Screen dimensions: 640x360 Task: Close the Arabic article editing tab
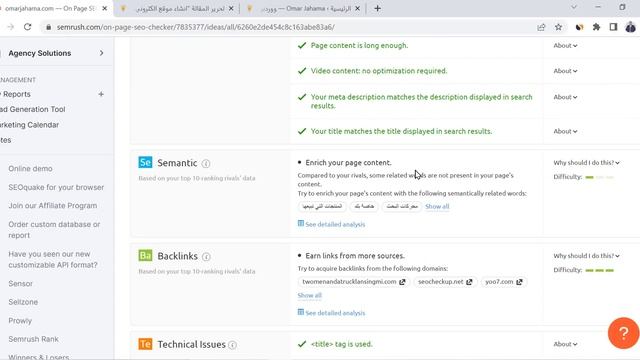click(x=231, y=8)
